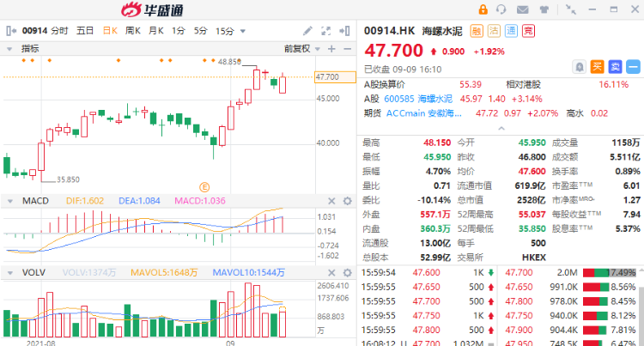Open more time periods dropdown arrow
The height and width of the screenshot is (346, 644).
coord(243,31)
